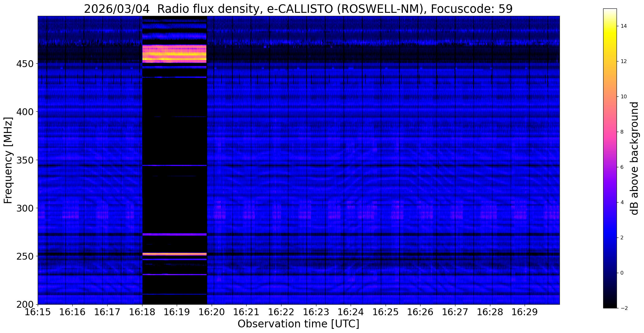
Task: Click the colorbar tick label 6
Action: click(622, 167)
